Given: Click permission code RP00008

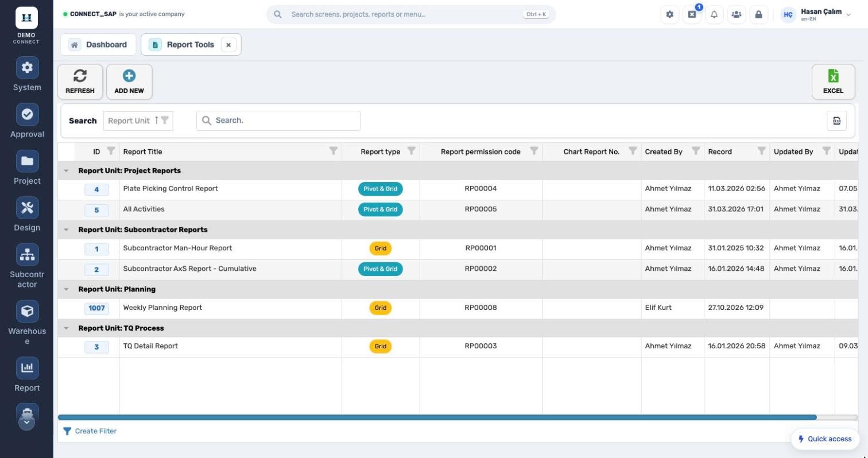Looking at the screenshot, I should (x=480, y=308).
